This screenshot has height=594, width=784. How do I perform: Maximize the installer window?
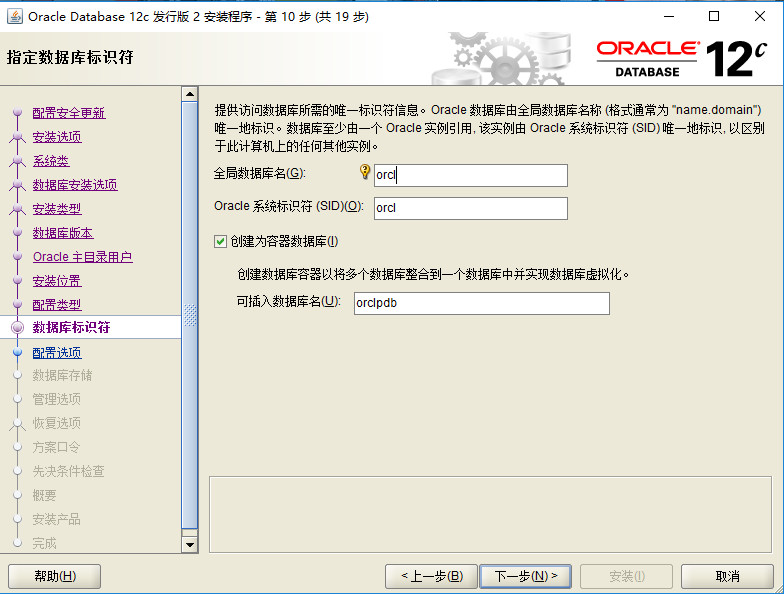(714, 16)
